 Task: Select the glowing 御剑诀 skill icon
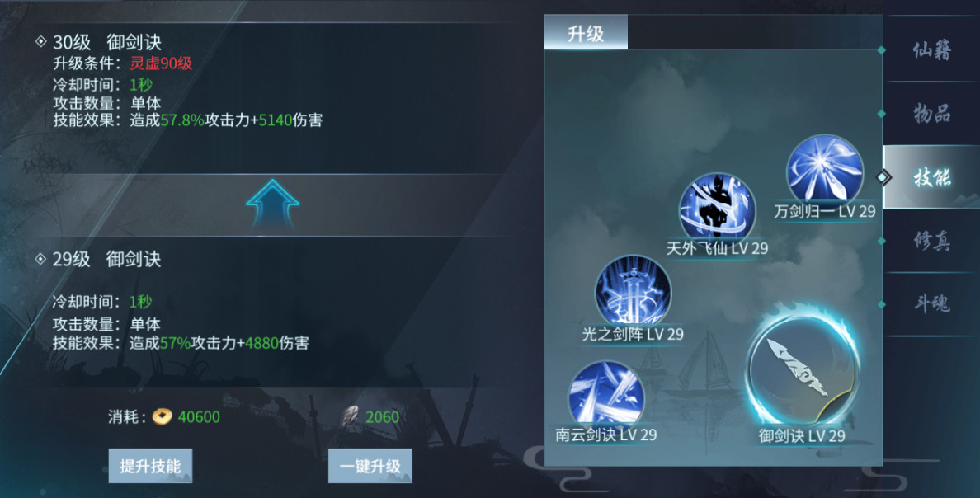(803, 369)
